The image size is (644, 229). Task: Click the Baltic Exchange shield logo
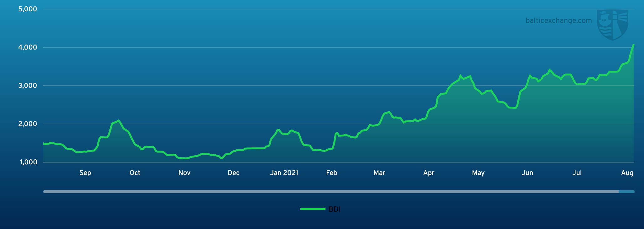[613, 25]
